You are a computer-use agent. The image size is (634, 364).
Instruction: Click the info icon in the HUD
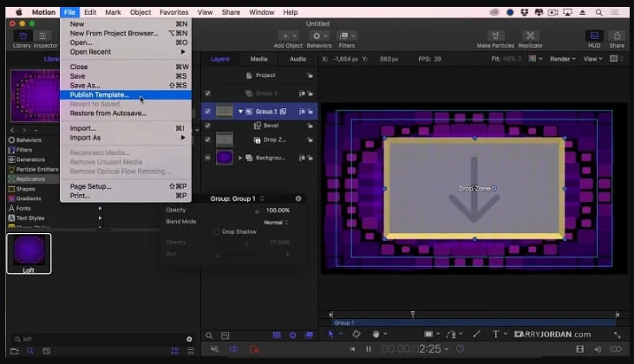tap(298, 198)
